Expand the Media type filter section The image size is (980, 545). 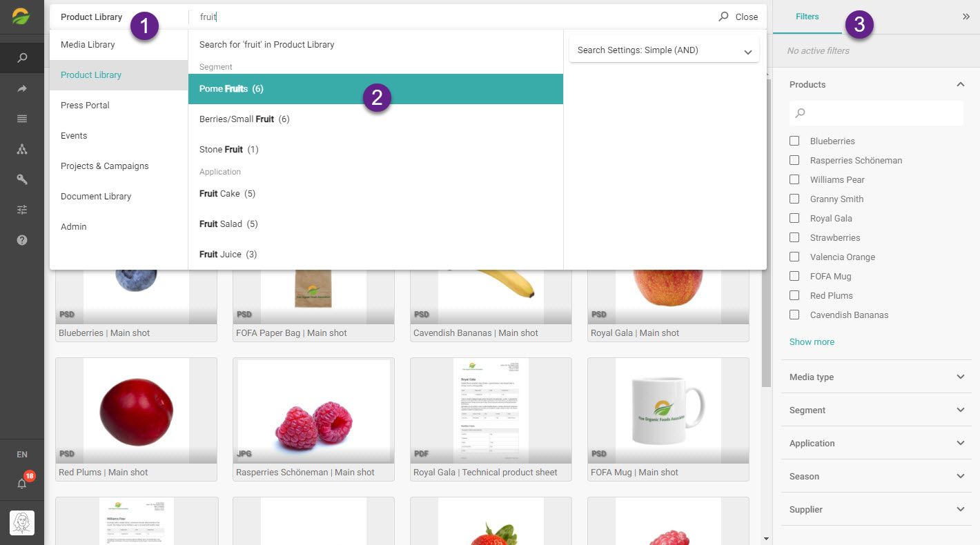[x=876, y=377]
